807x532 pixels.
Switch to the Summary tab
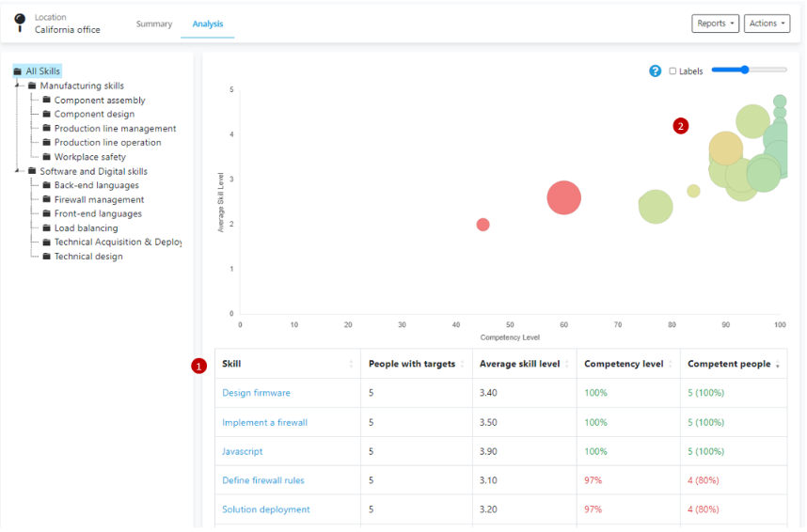(x=154, y=23)
